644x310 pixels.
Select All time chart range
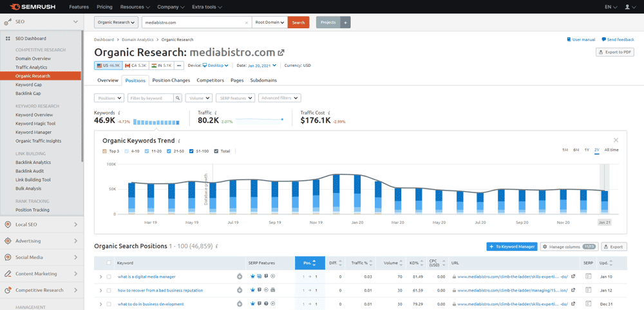[x=611, y=150]
